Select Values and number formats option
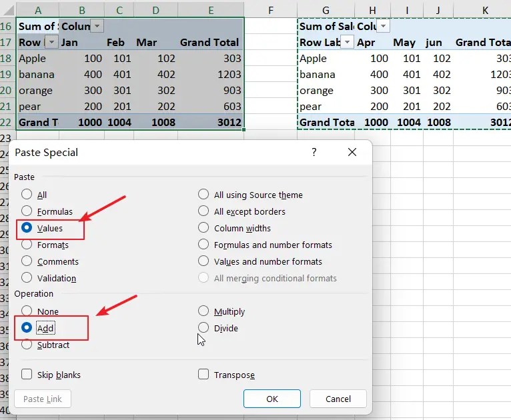 pos(203,261)
